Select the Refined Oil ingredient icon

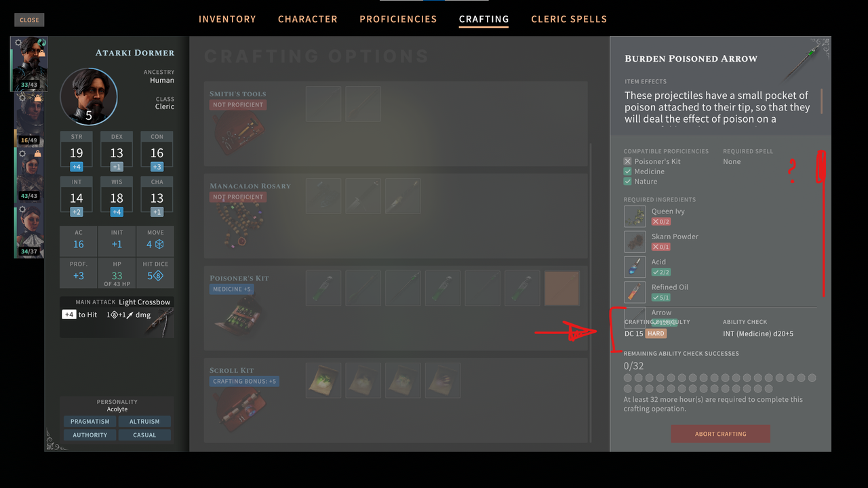click(x=635, y=292)
